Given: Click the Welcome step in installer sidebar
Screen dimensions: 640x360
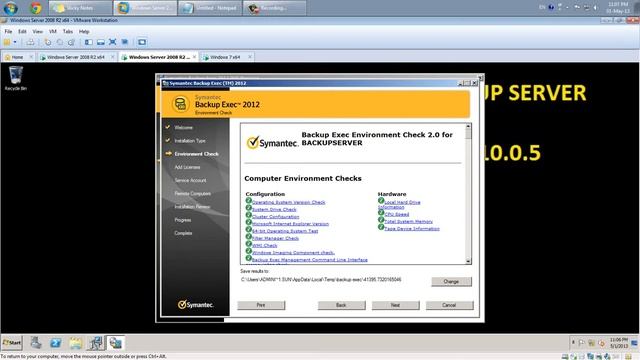Looking at the screenshot, I should pos(183,128).
